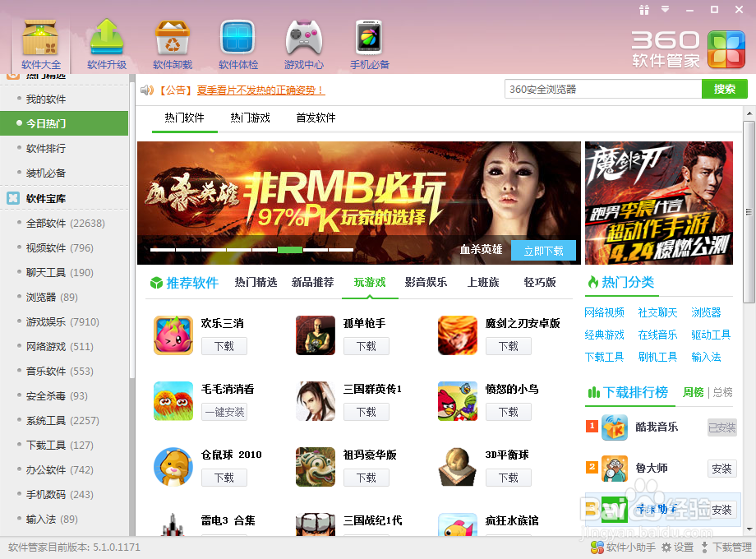Screen dimensions: 756x559
Task: Switch to the 热门游戏 tab
Action: [x=250, y=118]
